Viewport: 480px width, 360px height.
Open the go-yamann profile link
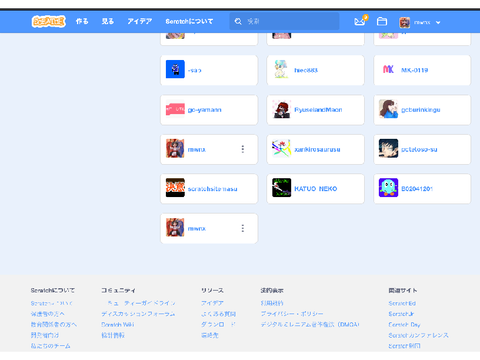click(204, 110)
